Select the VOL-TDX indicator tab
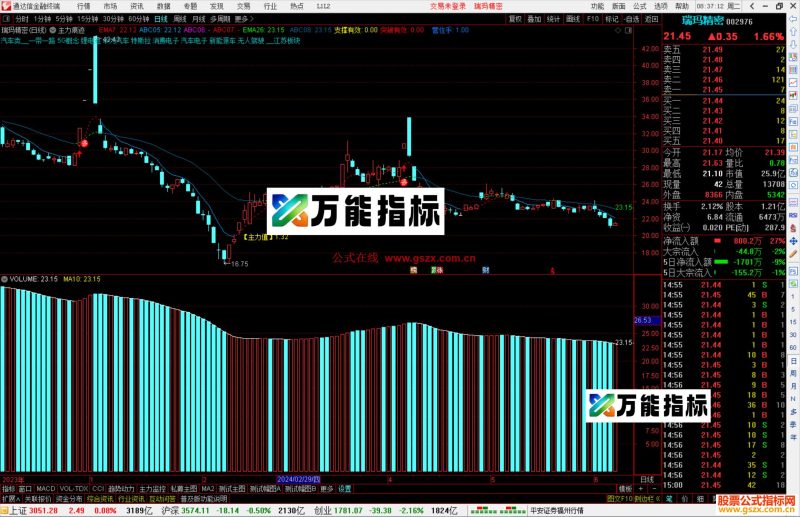The width and height of the screenshot is (800, 517). pyautogui.click(x=74, y=489)
